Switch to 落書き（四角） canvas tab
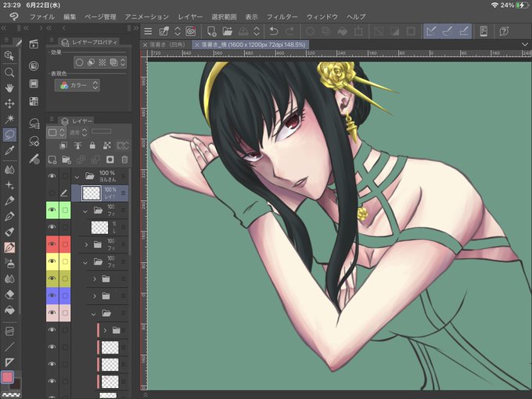532x399 pixels. (x=166, y=45)
